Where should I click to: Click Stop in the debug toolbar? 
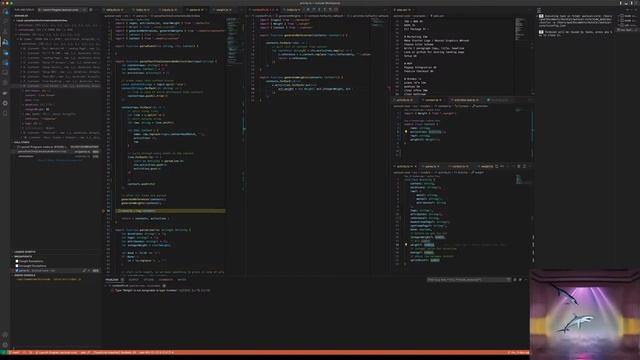[x=336, y=9]
